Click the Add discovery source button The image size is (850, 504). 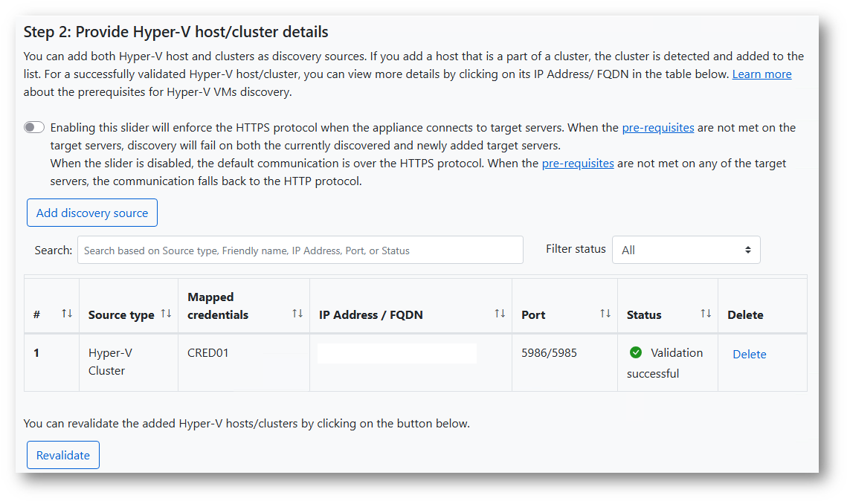tap(92, 213)
